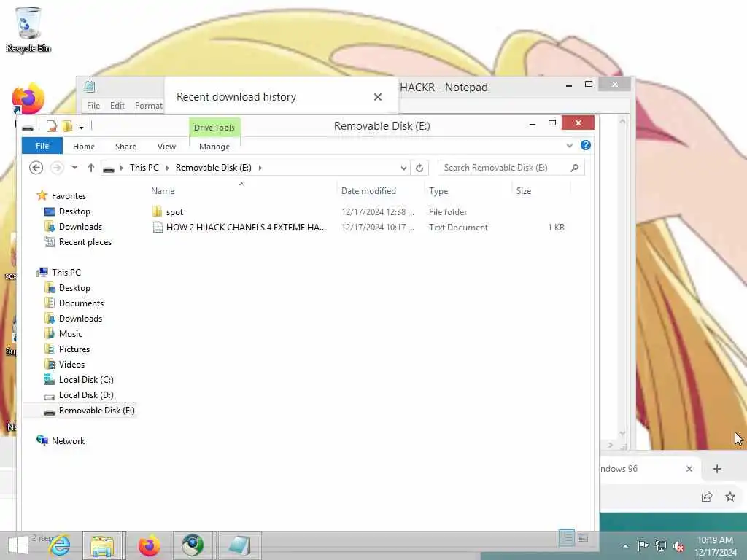Click the Properties icon in quick access toolbar

[52, 126]
